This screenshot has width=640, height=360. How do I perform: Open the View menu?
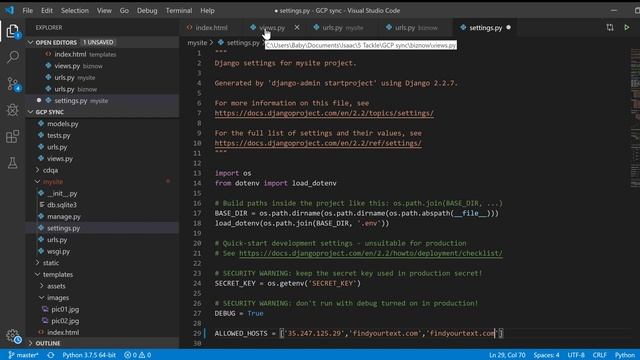tap(104, 11)
